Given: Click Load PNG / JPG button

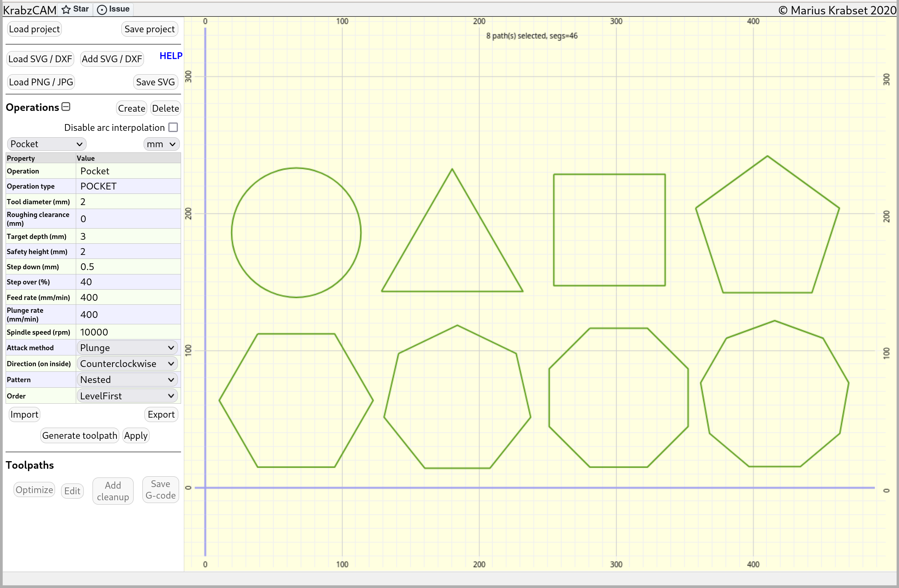Looking at the screenshot, I should 41,82.
